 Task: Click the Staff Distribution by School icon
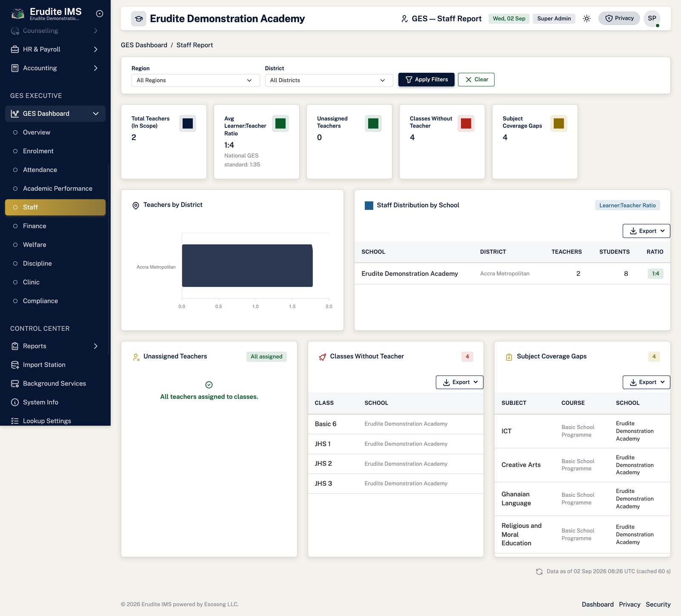[x=369, y=206]
